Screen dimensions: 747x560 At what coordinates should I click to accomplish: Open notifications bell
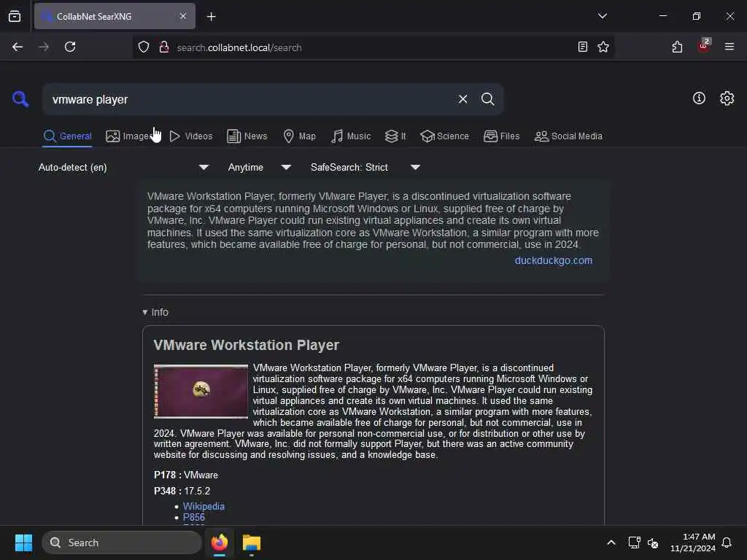pyautogui.click(x=727, y=542)
